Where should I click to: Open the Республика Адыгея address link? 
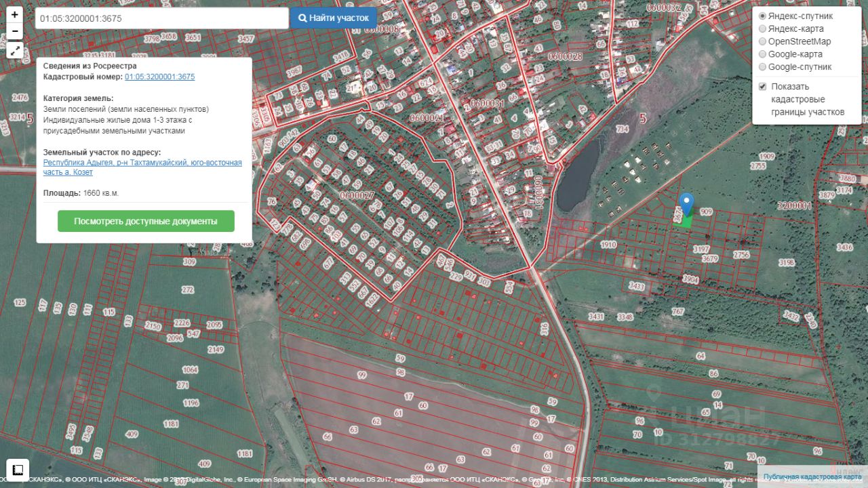(142, 167)
